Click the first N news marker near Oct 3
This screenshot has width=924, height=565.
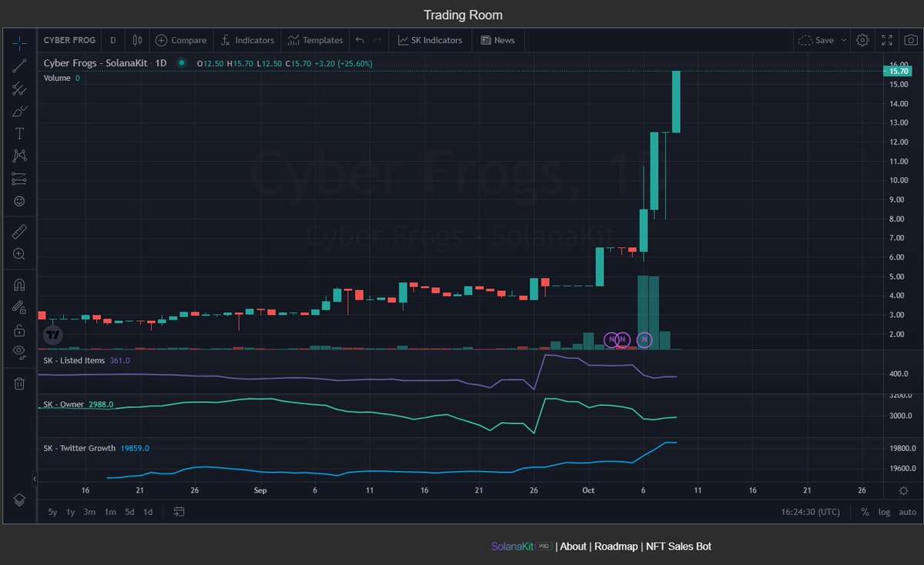point(611,339)
